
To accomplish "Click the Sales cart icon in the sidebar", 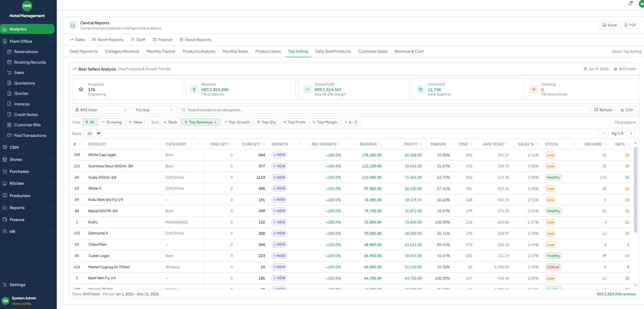I will coord(10,73).
